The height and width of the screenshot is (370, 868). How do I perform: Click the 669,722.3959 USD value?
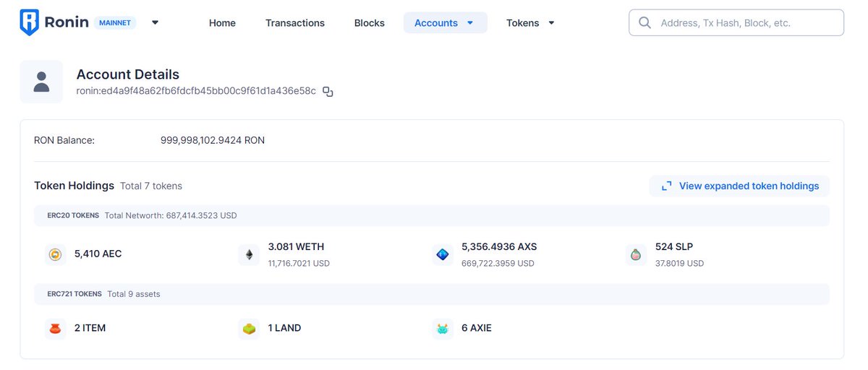coord(498,264)
